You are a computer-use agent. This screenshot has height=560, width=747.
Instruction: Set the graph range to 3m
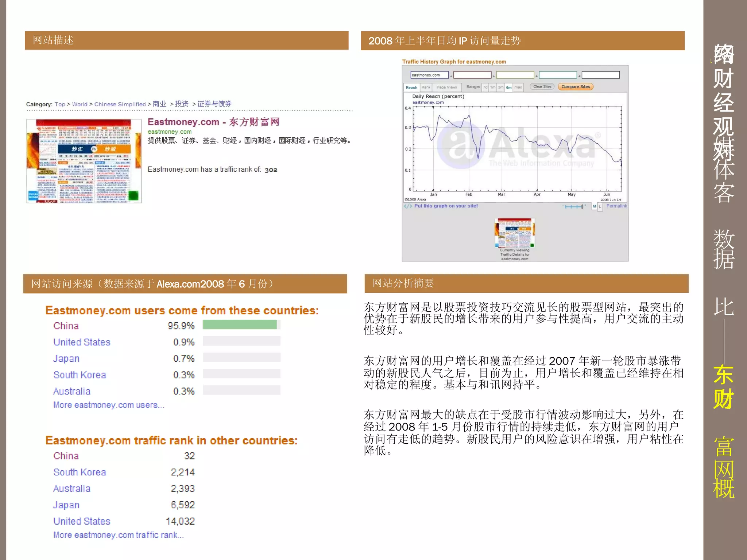(x=501, y=87)
